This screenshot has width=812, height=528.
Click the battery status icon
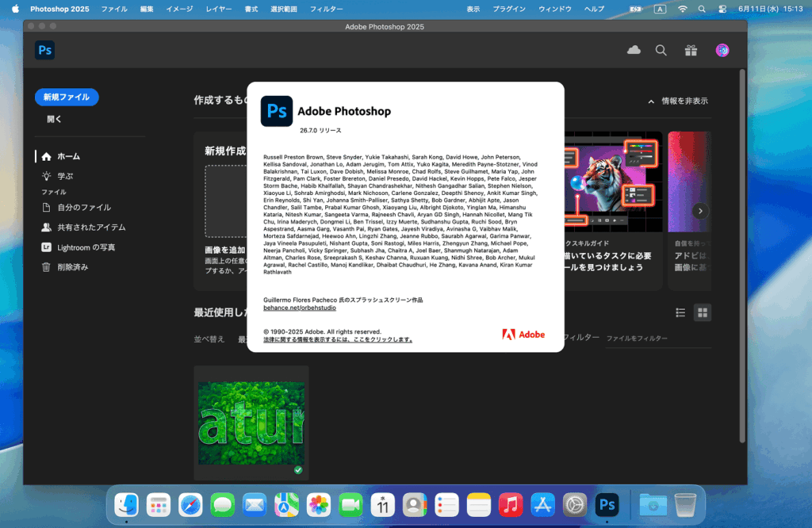point(635,9)
